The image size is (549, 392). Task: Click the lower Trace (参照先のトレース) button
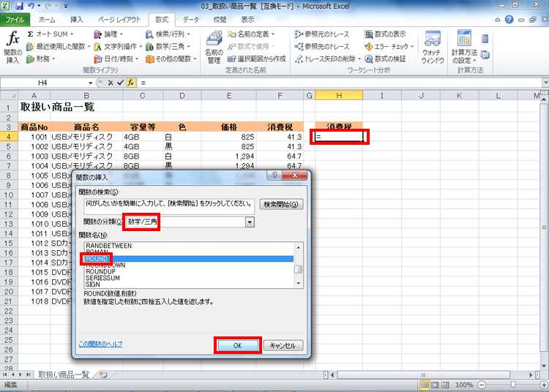pos(322,47)
